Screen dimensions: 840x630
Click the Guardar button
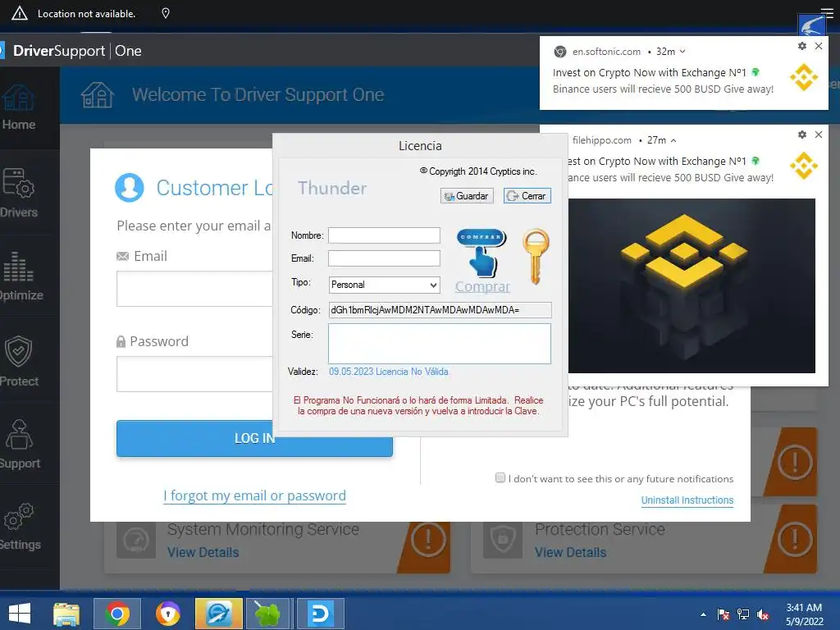coord(467,196)
